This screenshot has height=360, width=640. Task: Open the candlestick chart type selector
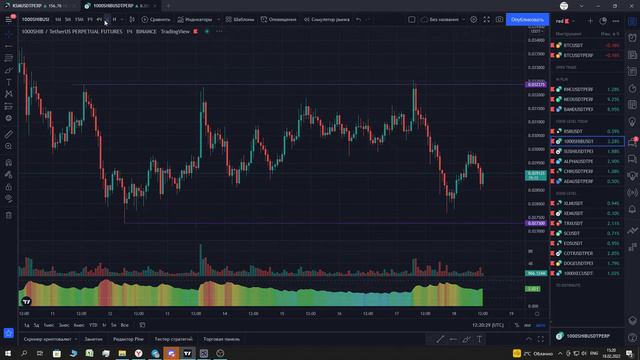pyautogui.click(x=132, y=20)
